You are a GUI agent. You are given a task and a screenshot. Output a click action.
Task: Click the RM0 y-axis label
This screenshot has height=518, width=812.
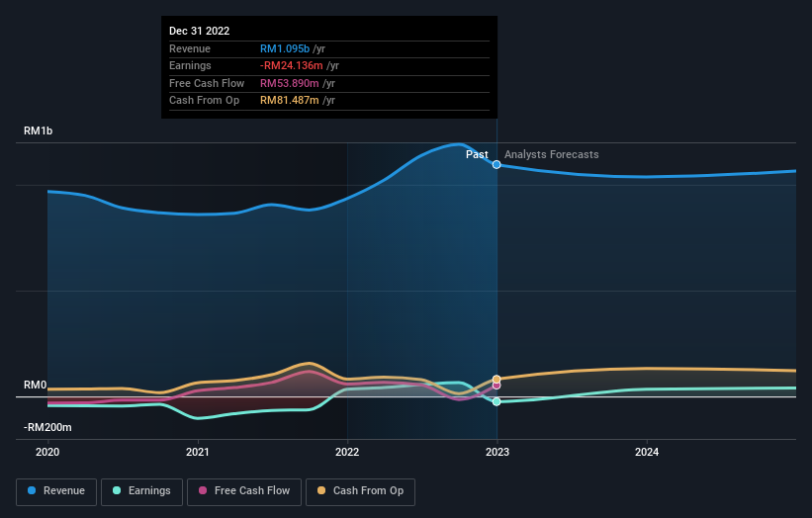(x=36, y=385)
